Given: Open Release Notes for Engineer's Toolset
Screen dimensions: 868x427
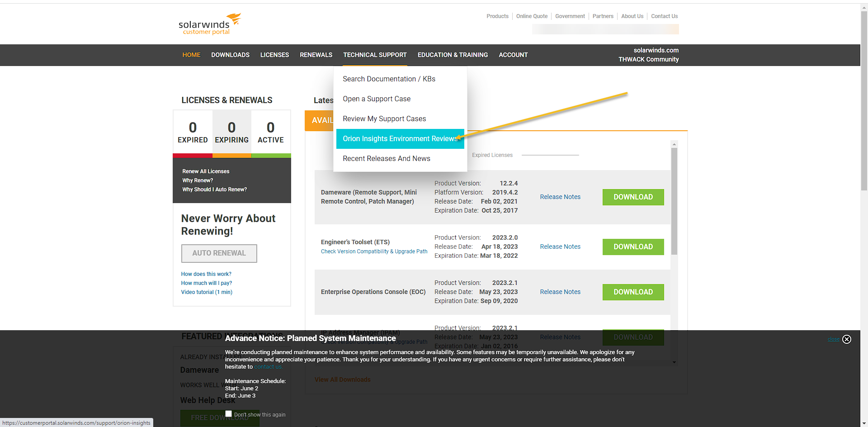Looking at the screenshot, I should pyautogui.click(x=560, y=247).
